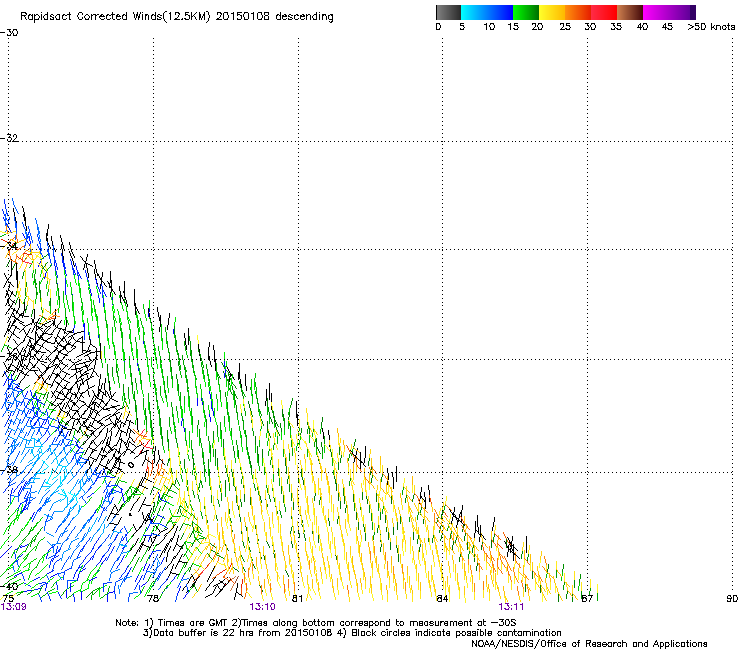Click the plot title 'Rapidscat Corrected Winds(12.5KM)'

(115, 17)
